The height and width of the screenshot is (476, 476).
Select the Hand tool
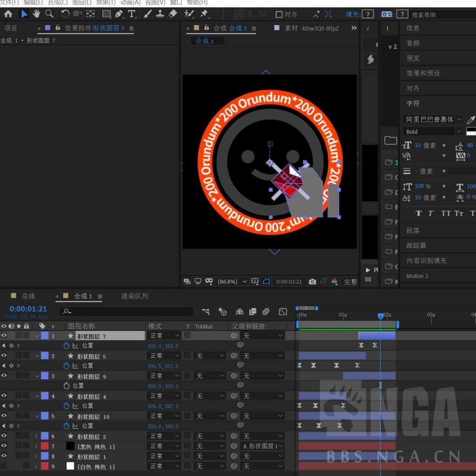(37, 14)
